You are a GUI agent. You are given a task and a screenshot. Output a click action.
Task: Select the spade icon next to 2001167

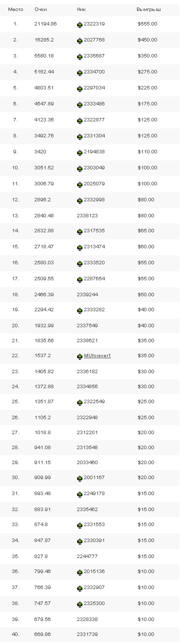click(x=80, y=479)
